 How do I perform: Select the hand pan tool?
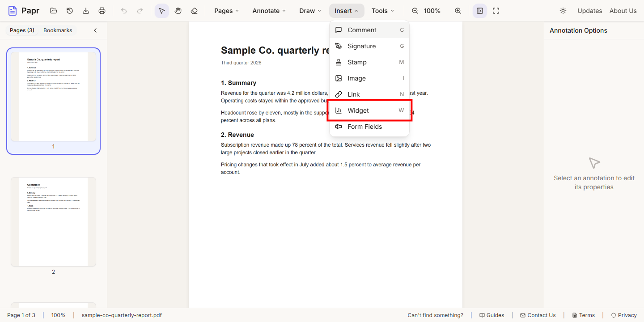[x=178, y=11]
